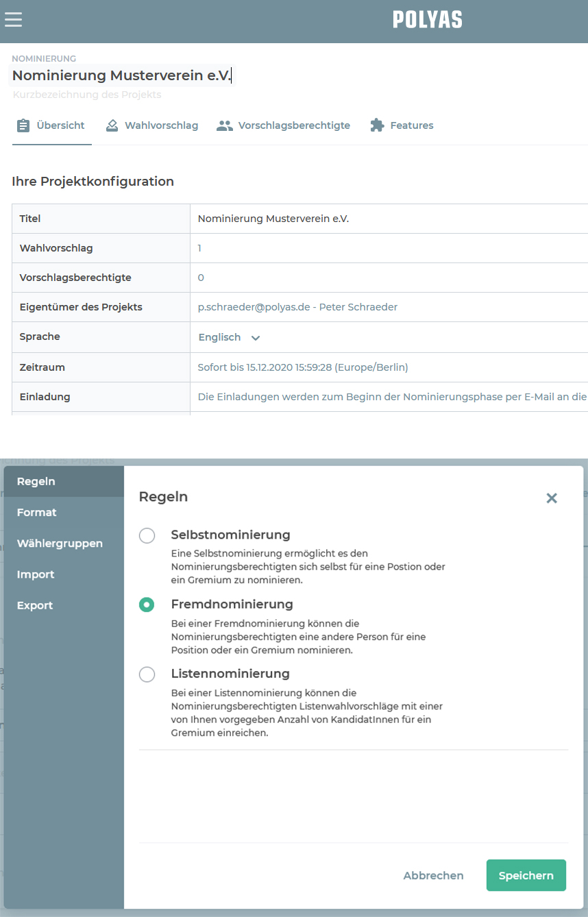Click the clipboard icon next to Übersicht
Image resolution: width=588 pixels, height=917 pixels.
coord(23,125)
